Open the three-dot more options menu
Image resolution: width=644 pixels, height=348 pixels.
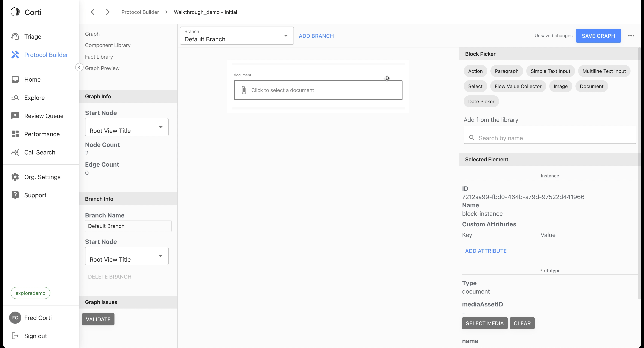click(631, 36)
